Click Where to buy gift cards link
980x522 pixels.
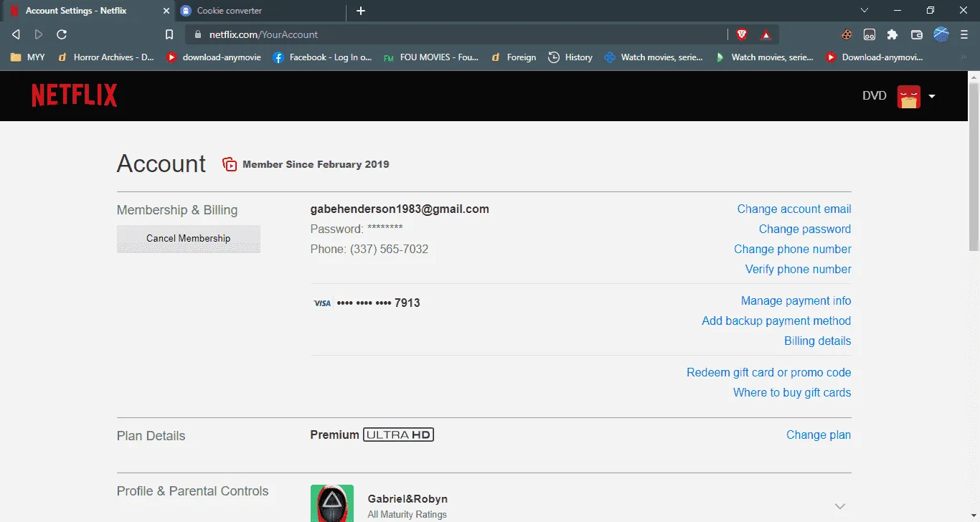(x=792, y=393)
